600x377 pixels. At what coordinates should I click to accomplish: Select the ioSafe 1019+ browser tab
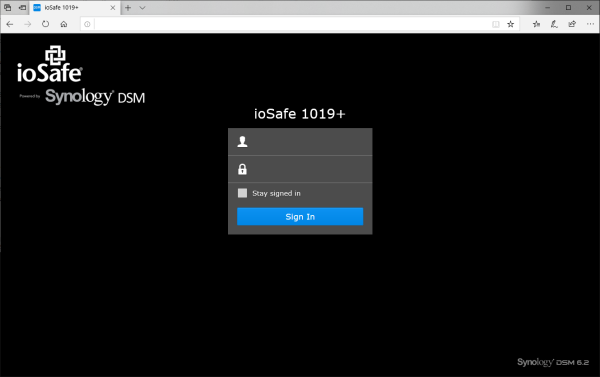(75, 7)
